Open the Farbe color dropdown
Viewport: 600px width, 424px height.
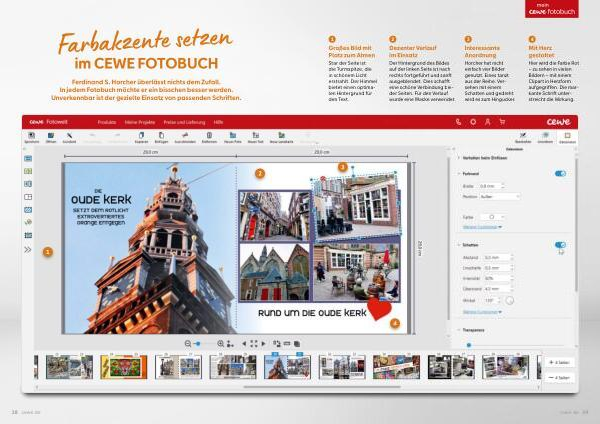coord(492,217)
